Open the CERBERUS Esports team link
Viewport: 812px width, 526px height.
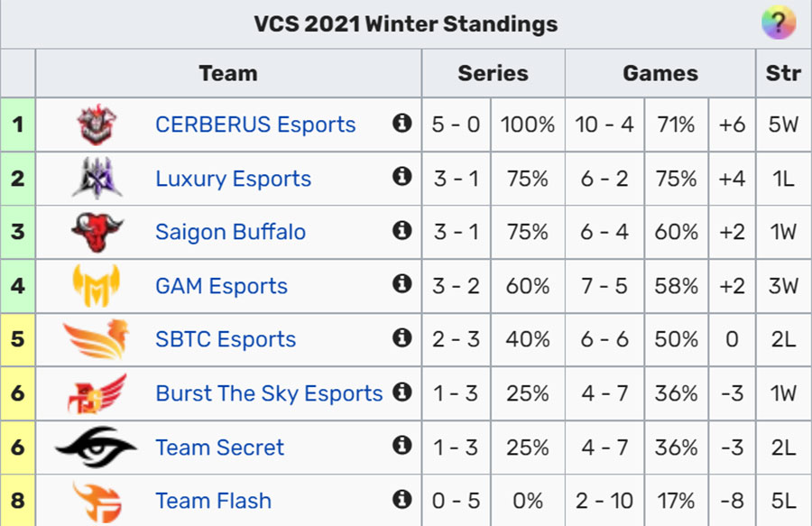click(x=255, y=125)
